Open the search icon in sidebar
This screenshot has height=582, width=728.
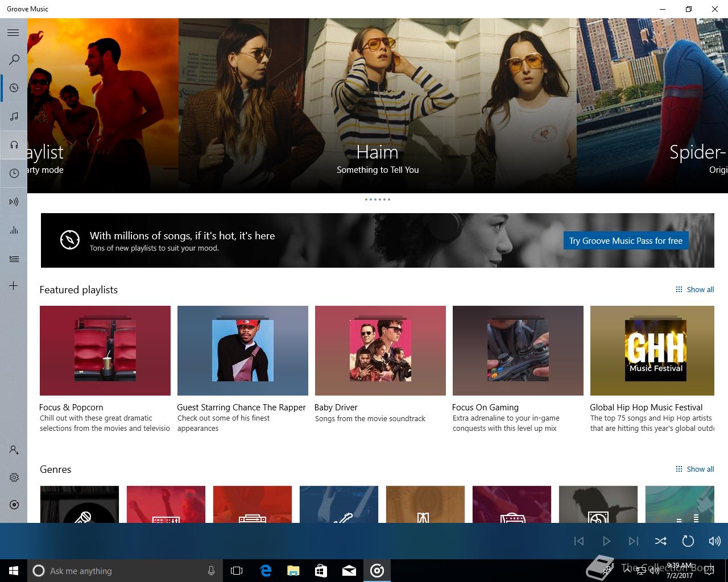(x=14, y=59)
